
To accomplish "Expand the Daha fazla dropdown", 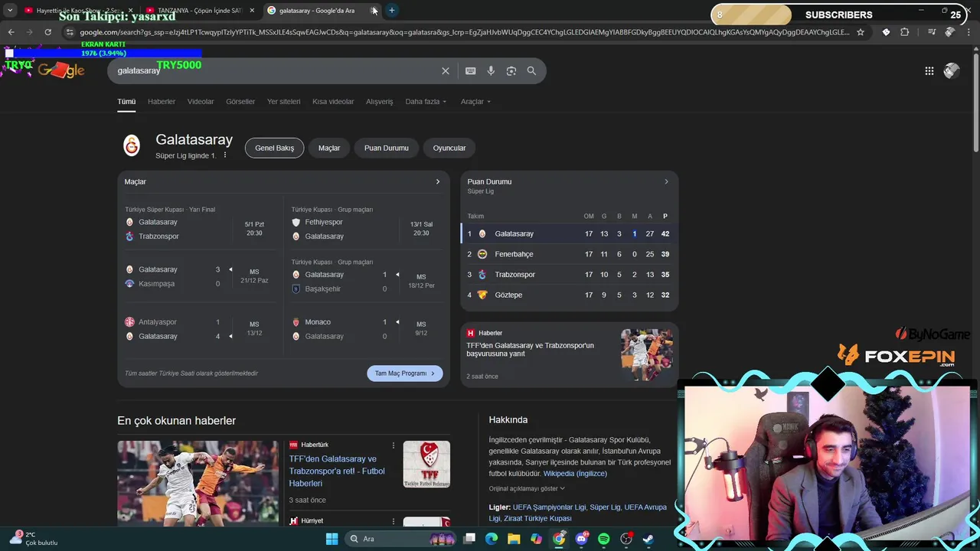I will tap(426, 102).
